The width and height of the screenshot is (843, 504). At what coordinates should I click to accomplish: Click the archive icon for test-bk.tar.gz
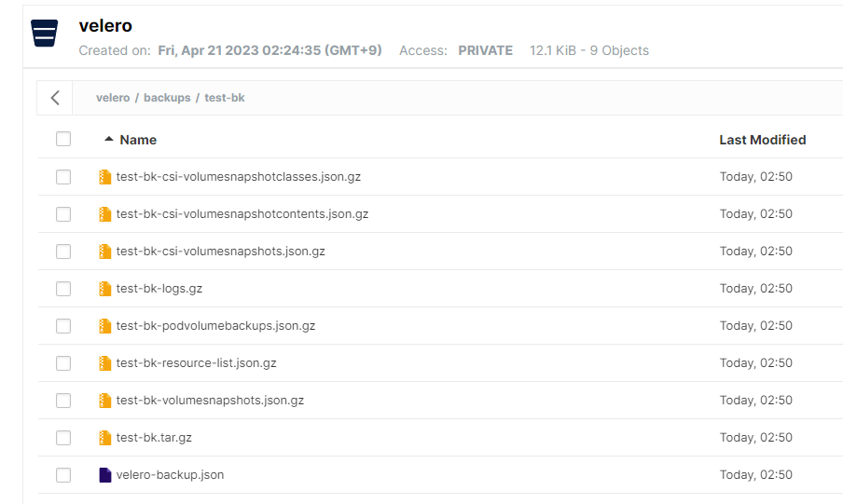coord(104,437)
